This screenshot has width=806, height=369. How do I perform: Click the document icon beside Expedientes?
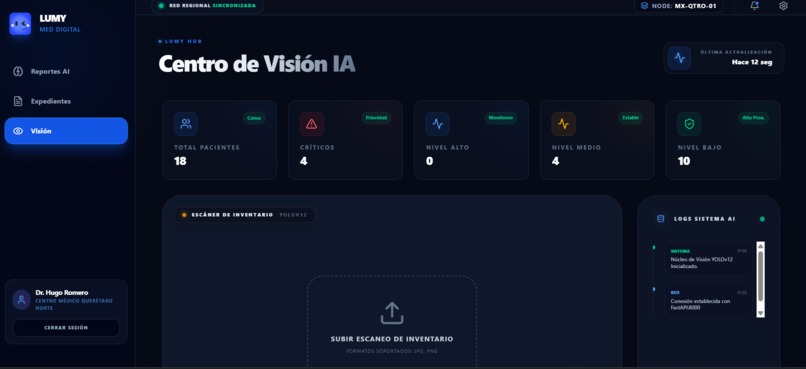[x=17, y=101]
